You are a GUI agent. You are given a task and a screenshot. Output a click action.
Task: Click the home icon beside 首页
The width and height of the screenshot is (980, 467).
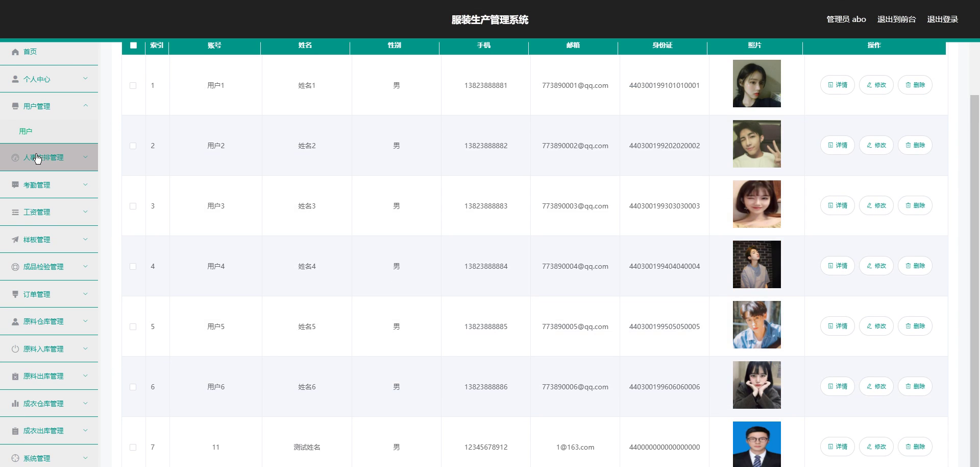tap(15, 52)
